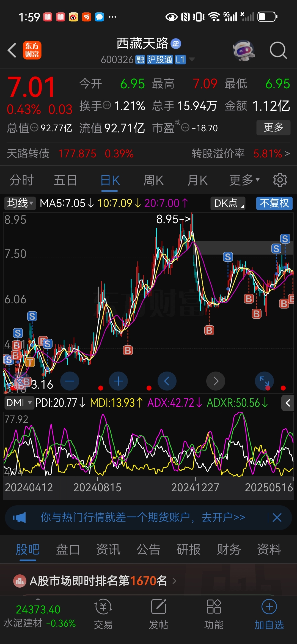The width and height of the screenshot is (297, 644).
Task: Close the futures account banner
Action: click(x=277, y=518)
